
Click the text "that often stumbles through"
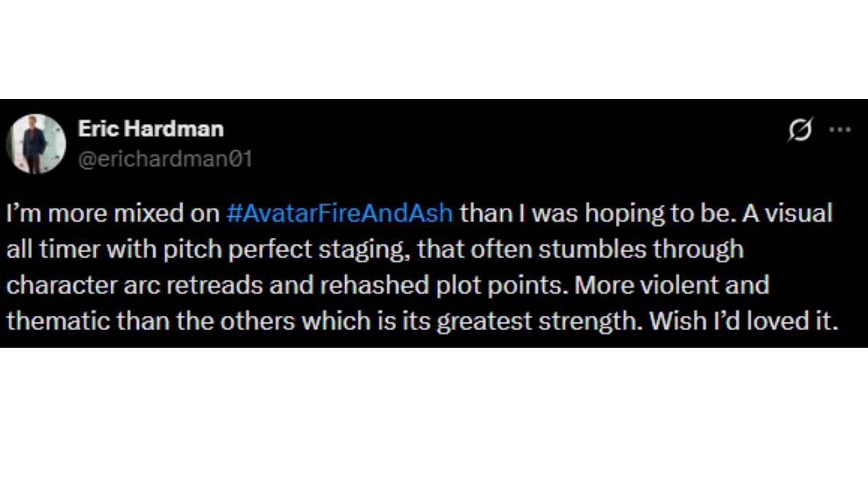pos(580,249)
